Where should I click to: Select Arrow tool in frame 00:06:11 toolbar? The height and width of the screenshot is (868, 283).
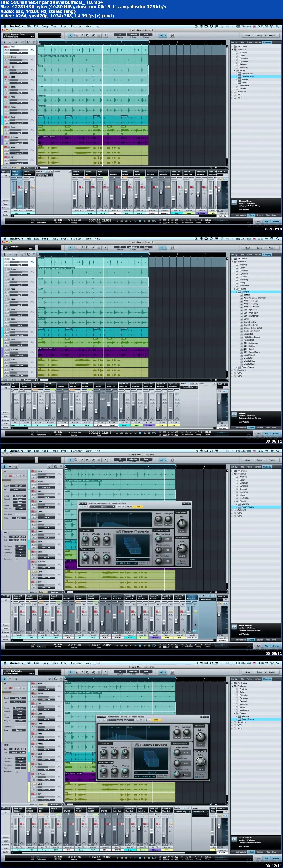pyautogui.click(x=70, y=248)
